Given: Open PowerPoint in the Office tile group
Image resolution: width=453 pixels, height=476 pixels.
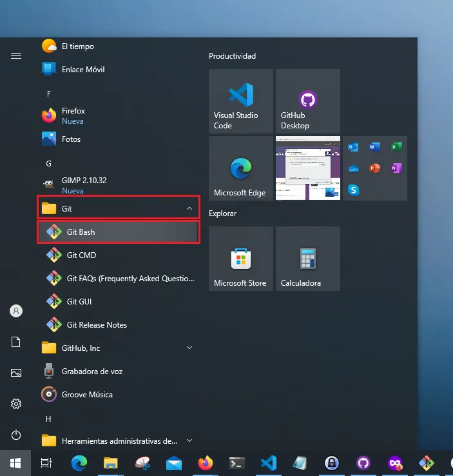Looking at the screenshot, I should pyautogui.click(x=375, y=168).
